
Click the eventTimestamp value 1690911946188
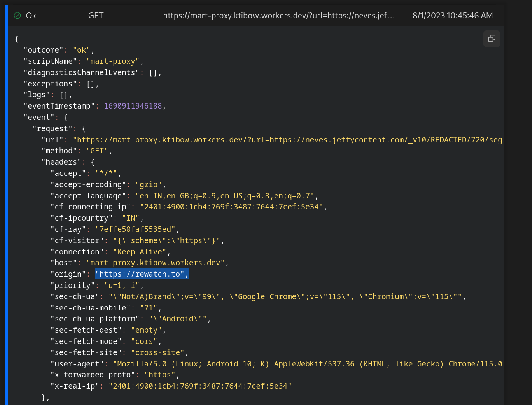(x=133, y=105)
